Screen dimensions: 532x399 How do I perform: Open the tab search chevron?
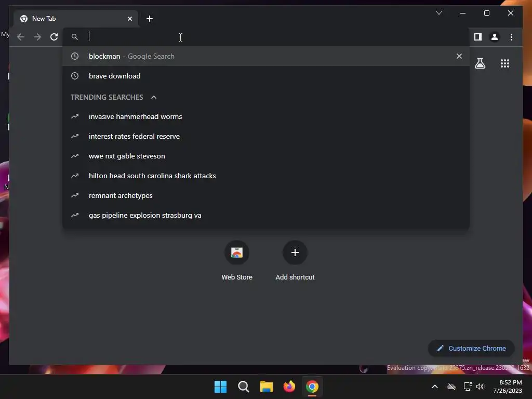tap(438, 13)
